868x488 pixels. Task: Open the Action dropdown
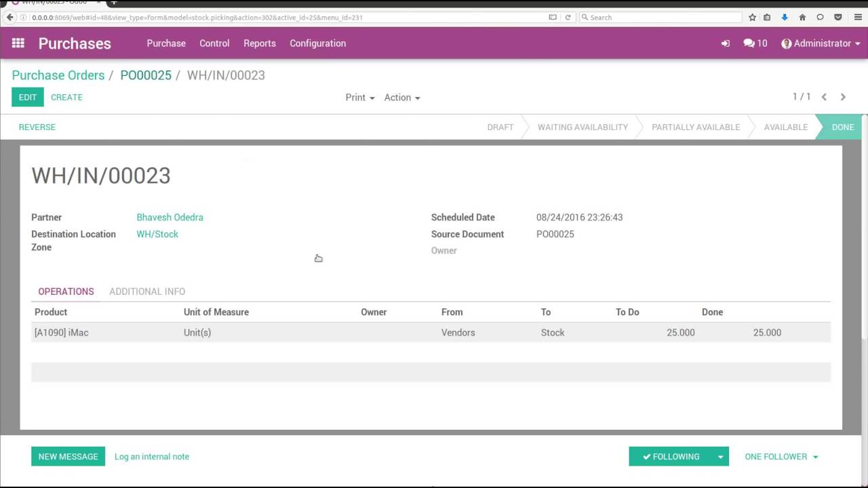(x=402, y=98)
